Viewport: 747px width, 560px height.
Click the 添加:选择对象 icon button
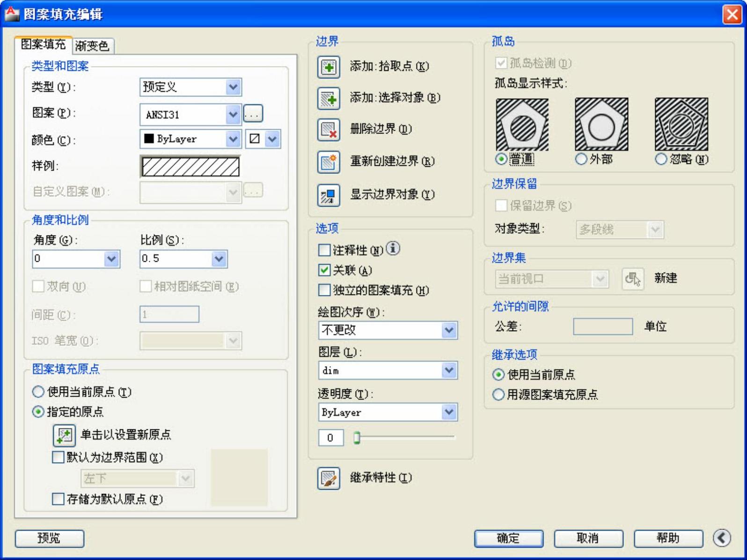[x=329, y=98]
